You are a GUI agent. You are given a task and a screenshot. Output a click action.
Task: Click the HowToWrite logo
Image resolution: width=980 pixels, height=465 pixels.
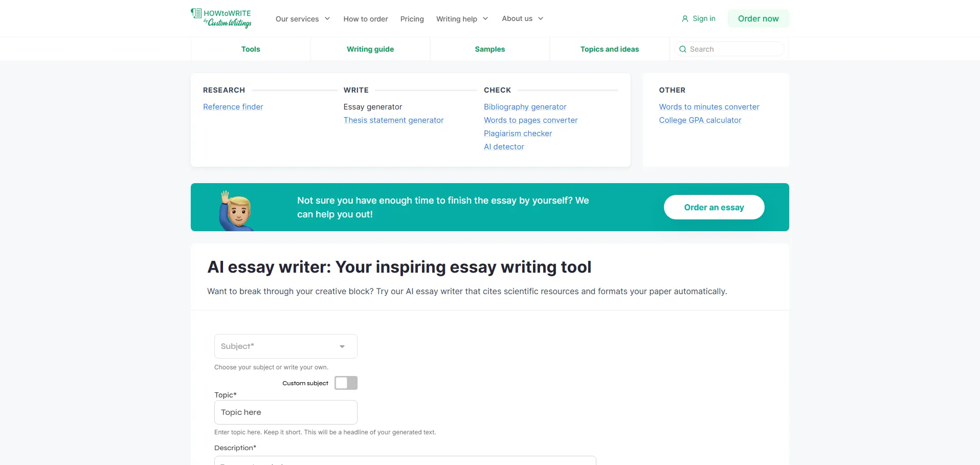coord(221,18)
